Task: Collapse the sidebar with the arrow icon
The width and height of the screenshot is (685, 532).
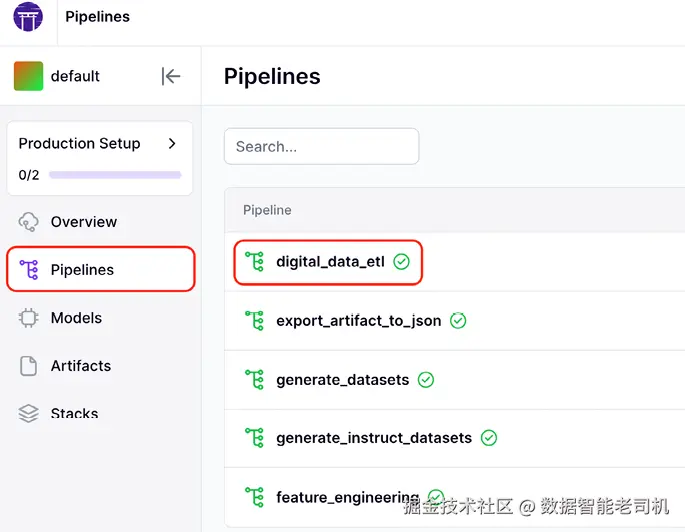Action: pos(171,76)
